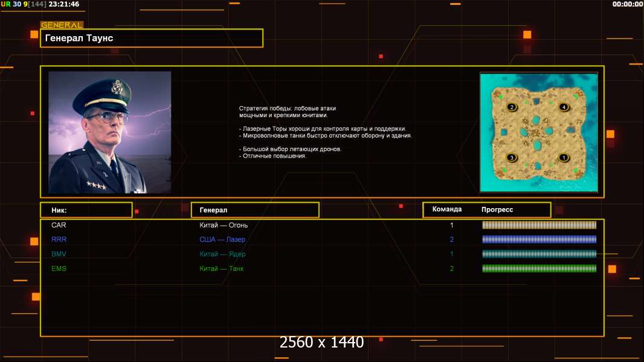Click the Генерал Таунс title field
644x362 pixels.
tap(152, 38)
